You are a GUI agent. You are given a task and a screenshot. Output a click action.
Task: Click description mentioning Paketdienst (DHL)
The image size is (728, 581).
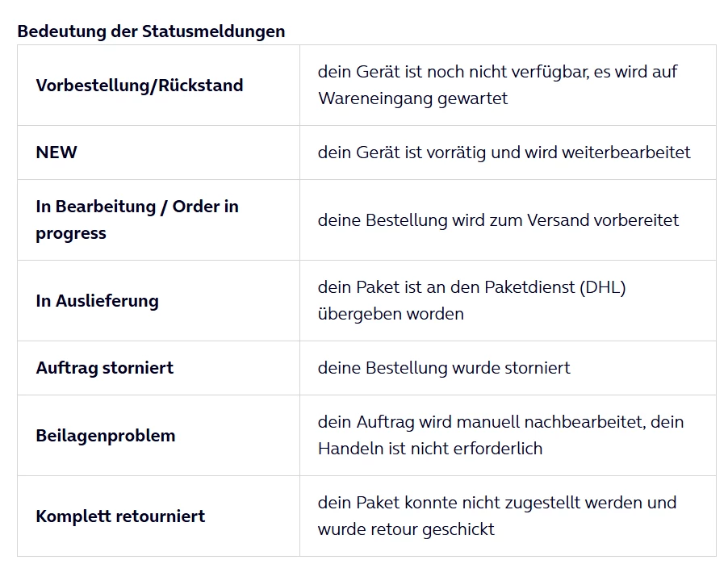472,300
